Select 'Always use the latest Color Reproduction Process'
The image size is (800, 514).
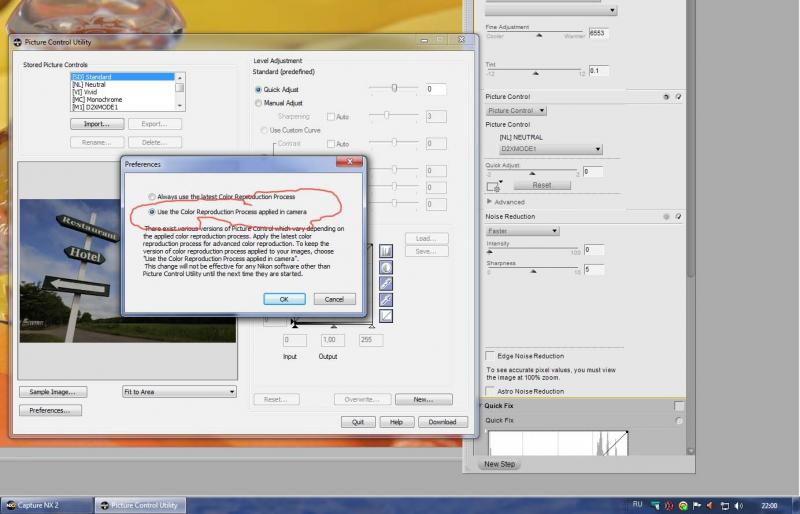coord(152,197)
